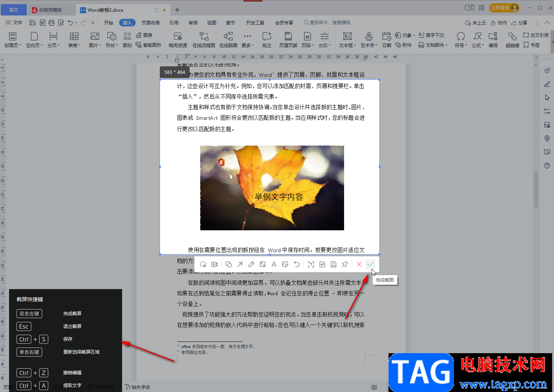The width and height of the screenshot is (554, 392).
Task: Save the screenshot with the floppy disk icon
Action: point(334,264)
